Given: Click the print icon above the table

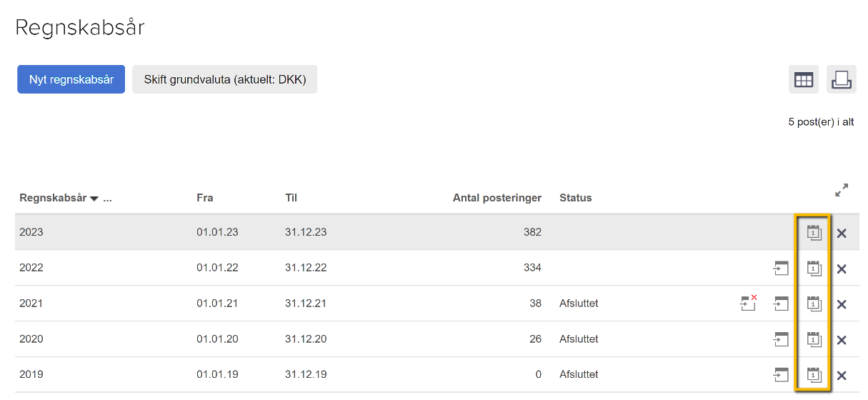Looking at the screenshot, I should tap(841, 80).
